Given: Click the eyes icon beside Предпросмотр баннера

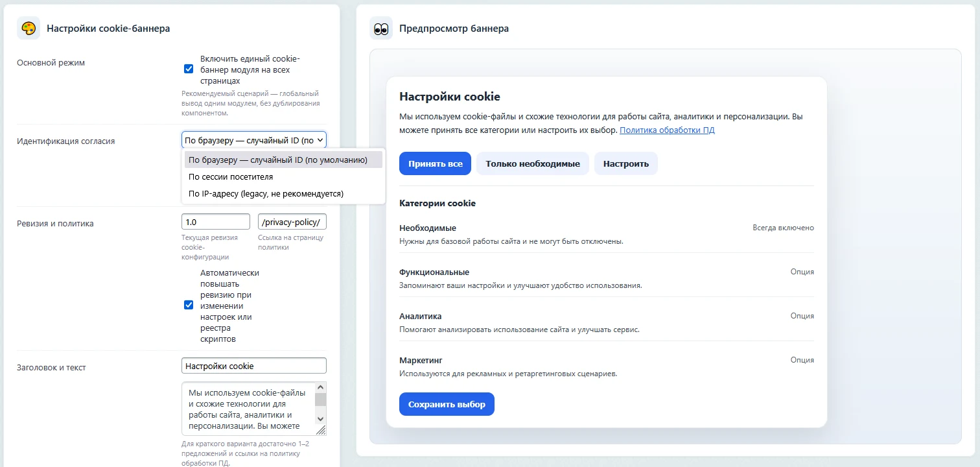Looking at the screenshot, I should (381, 29).
